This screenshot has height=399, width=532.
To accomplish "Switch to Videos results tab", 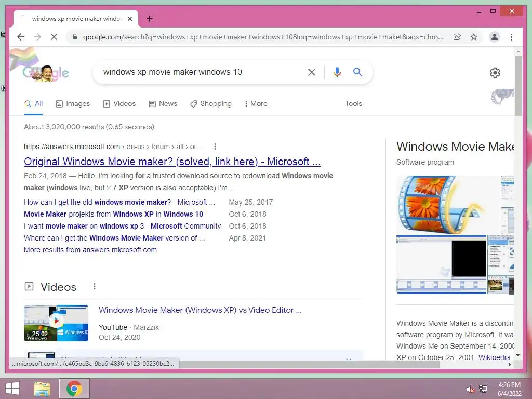I will [119, 104].
